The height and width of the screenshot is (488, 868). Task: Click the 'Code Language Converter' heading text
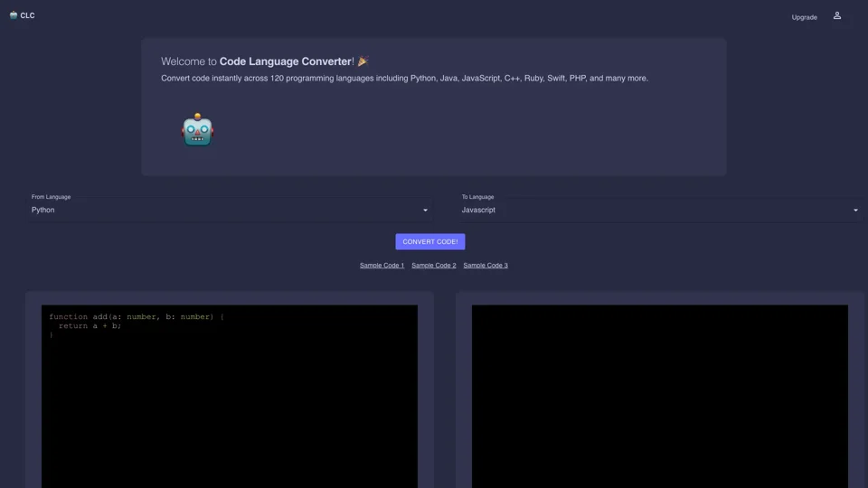tap(286, 61)
